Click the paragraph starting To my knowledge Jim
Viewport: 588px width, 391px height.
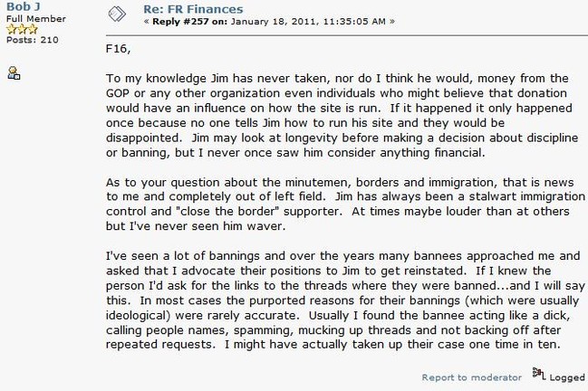coord(342,115)
